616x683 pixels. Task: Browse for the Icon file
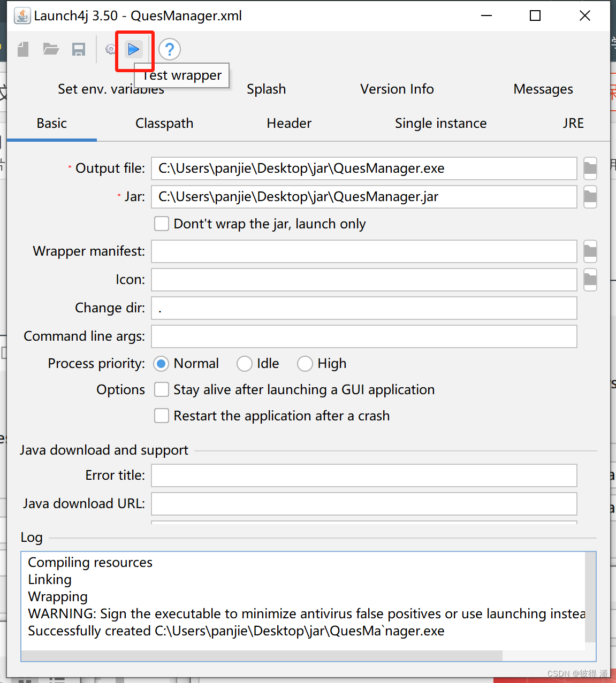click(x=590, y=280)
